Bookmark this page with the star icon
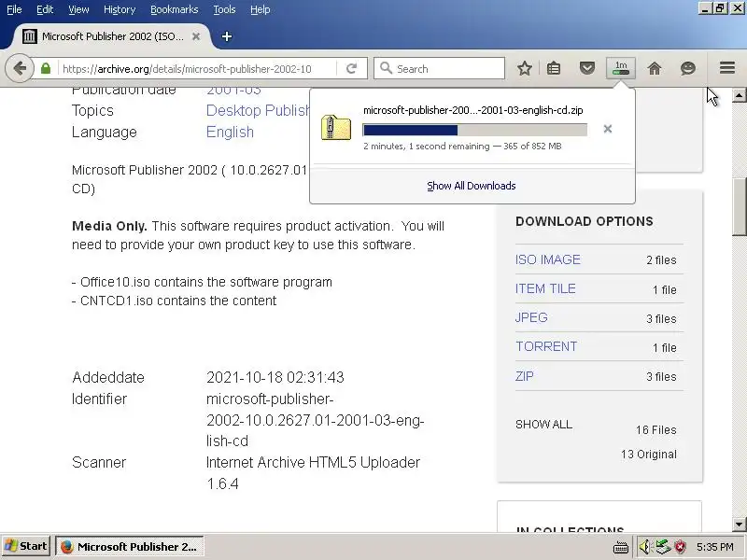The width and height of the screenshot is (747, 560). (x=525, y=68)
